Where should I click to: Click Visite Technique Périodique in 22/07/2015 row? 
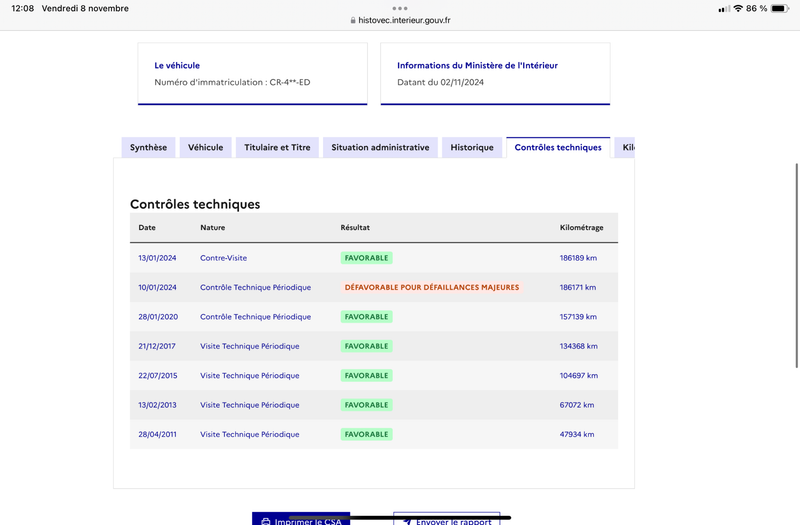pyautogui.click(x=249, y=376)
